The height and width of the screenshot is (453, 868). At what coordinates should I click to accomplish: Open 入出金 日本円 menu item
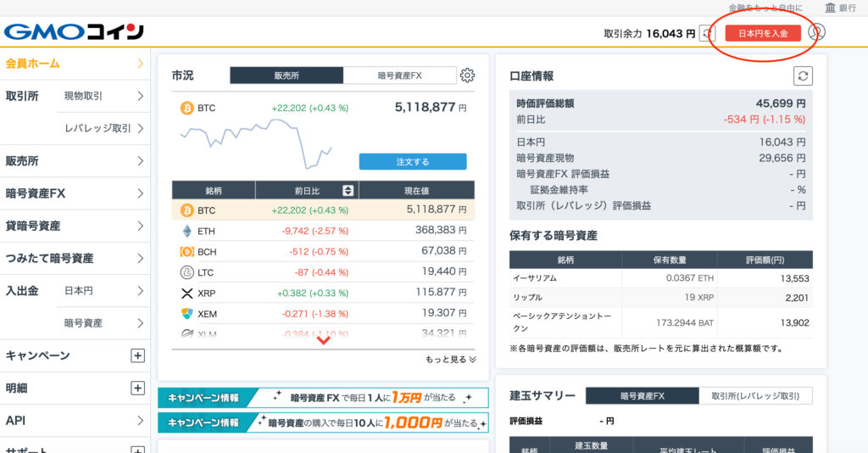pyautogui.click(x=103, y=291)
